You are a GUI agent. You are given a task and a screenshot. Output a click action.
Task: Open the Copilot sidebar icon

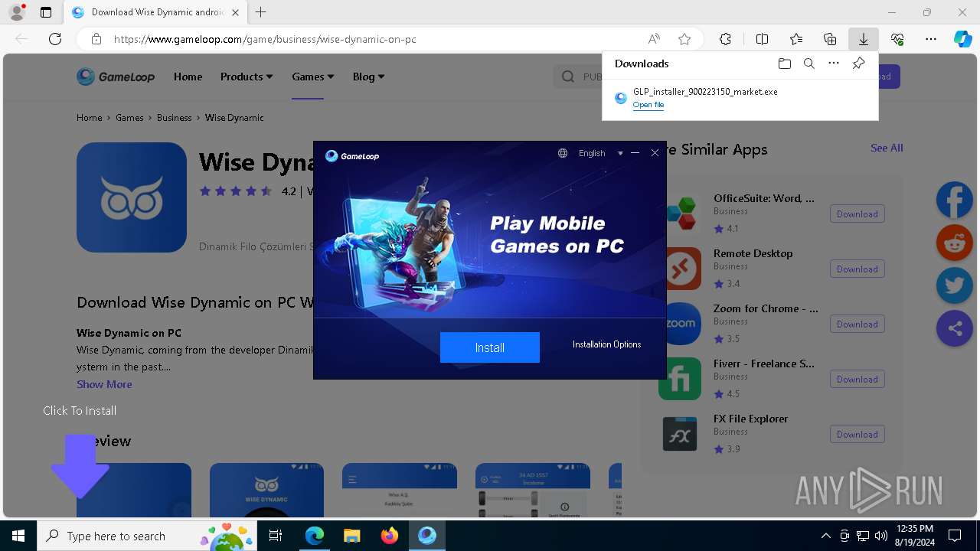click(962, 39)
